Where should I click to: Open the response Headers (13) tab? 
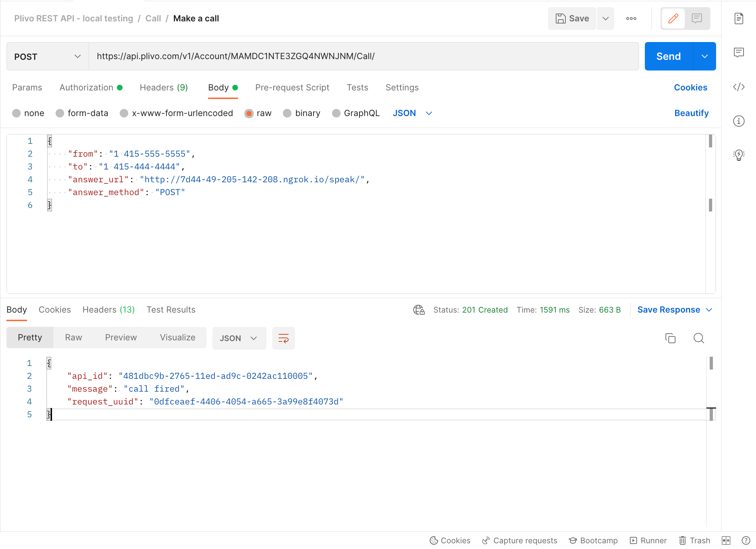108,310
